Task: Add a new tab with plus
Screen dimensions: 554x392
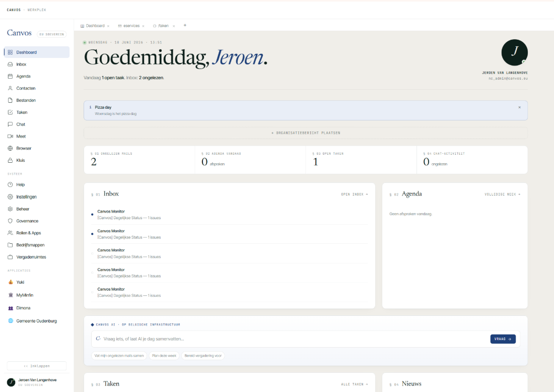Action: pyautogui.click(x=185, y=26)
